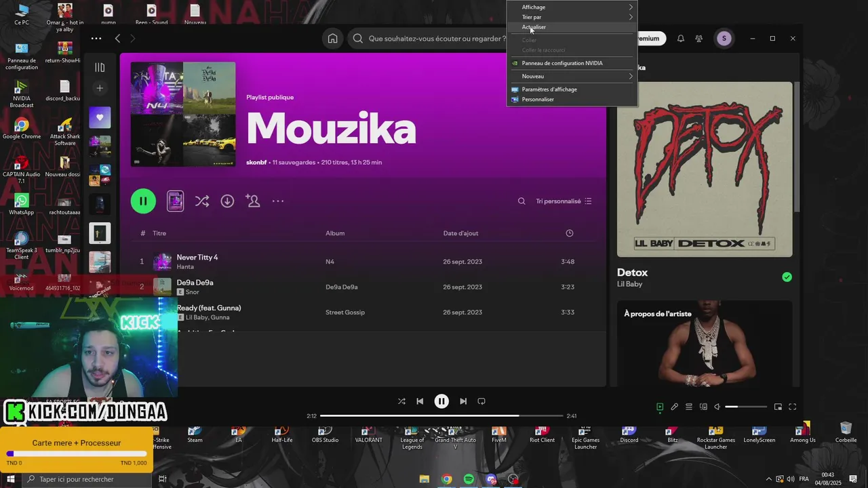This screenshot has width=868, height=488.
Task: Expand the Affichage submenu
Action: (x=572, y=7)
